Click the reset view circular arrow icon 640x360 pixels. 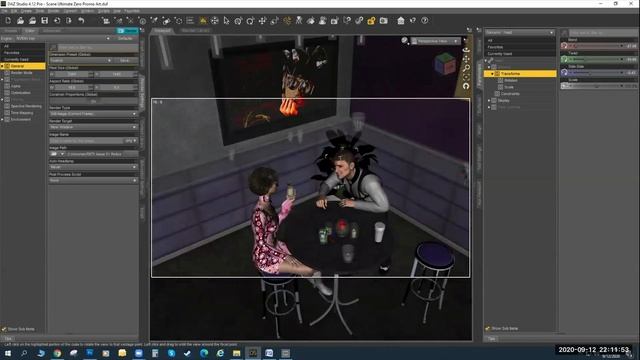pyautogui.click(x=466, y=86)
